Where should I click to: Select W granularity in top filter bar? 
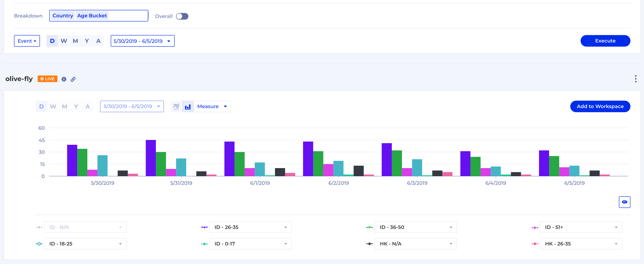click(x=64, y=41)
